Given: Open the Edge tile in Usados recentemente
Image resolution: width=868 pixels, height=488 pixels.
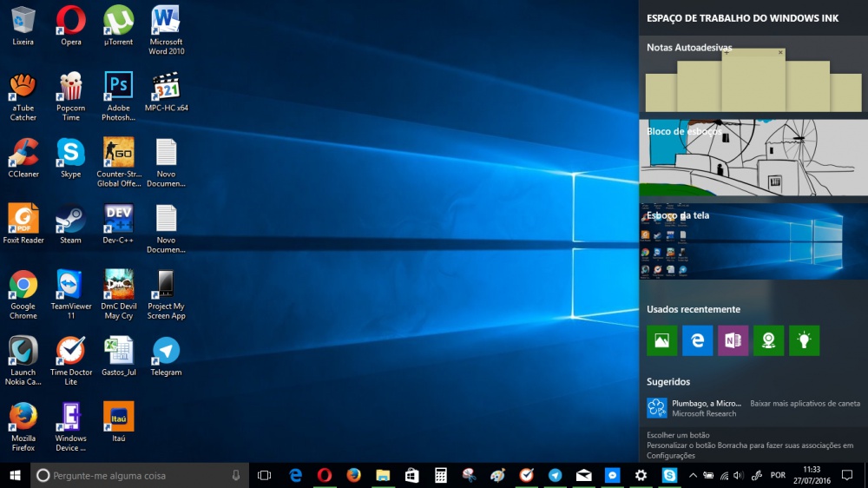Looking at the screenshot, I should point(697,340).
